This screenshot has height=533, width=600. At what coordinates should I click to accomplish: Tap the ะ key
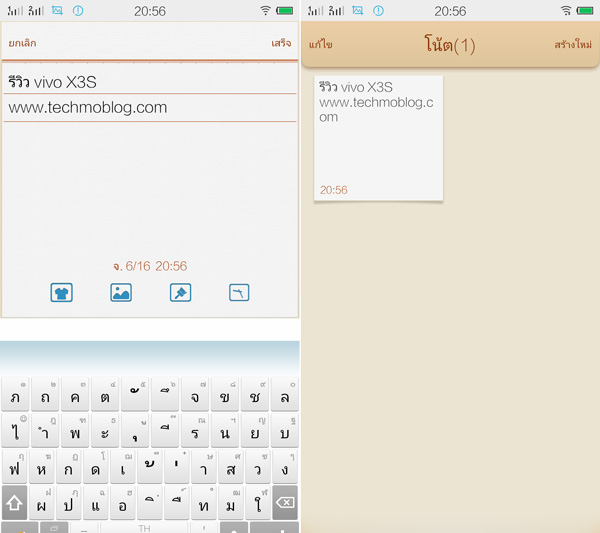pos(105,430)
